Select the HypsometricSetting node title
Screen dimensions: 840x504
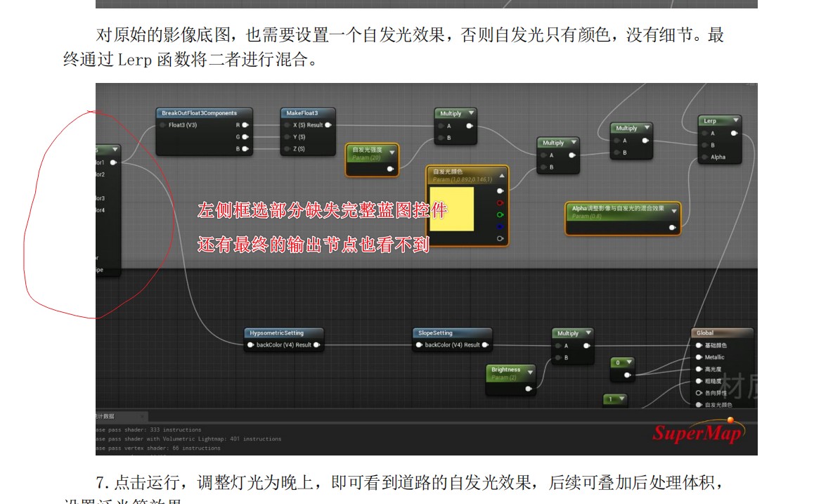click(276, 332)
